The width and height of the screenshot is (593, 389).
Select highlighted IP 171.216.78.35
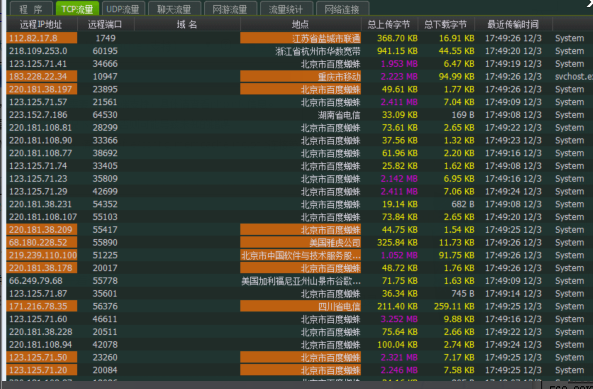pos(42,306)
